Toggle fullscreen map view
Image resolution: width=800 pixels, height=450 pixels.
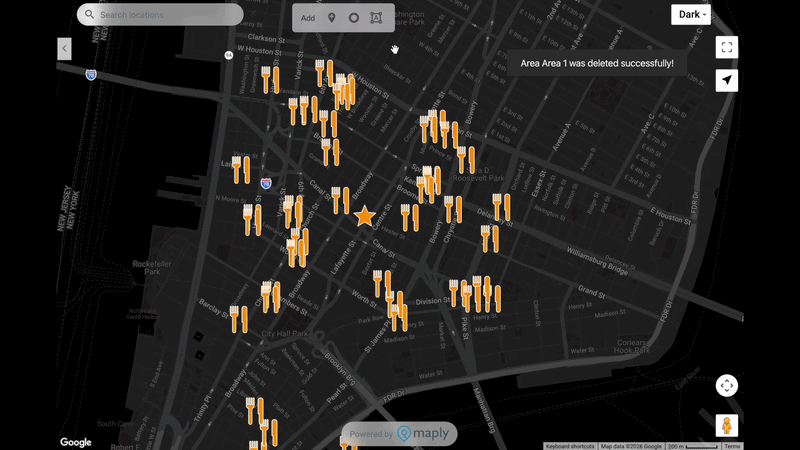click(727, 47)
